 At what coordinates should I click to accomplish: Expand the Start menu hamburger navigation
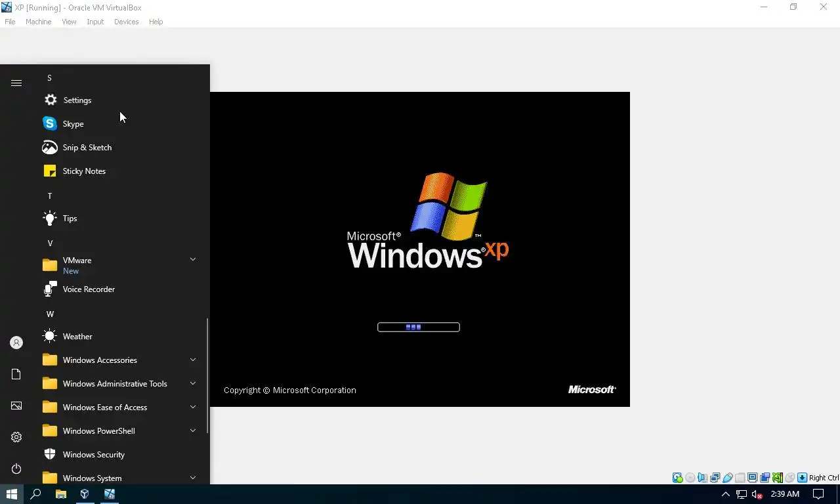16,83
